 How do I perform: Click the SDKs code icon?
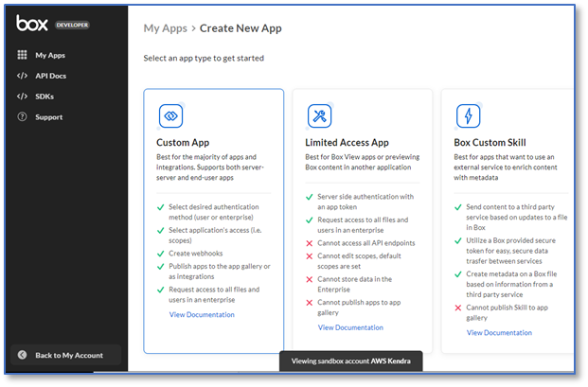[22, 97]
